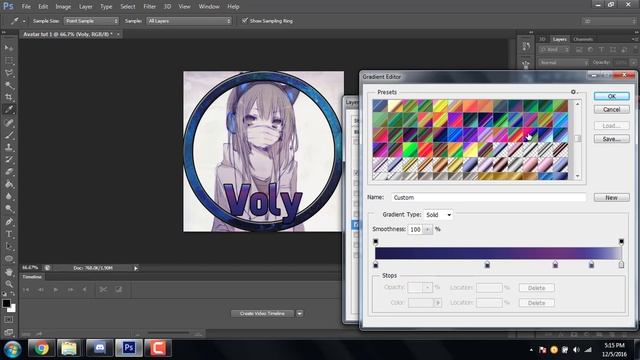Select the Dodge tool
The image size is (640, 360).
(9, 209)
